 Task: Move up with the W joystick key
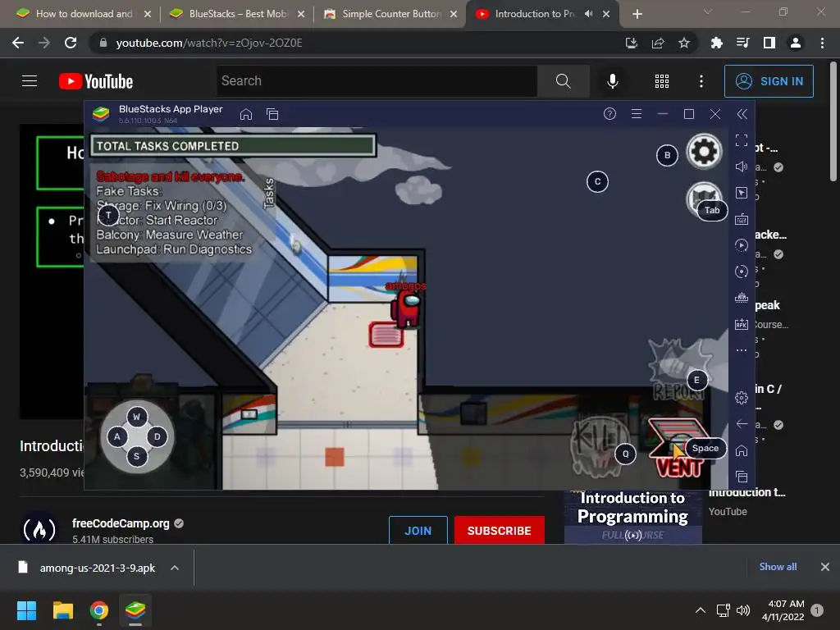(x=137, y=417)
